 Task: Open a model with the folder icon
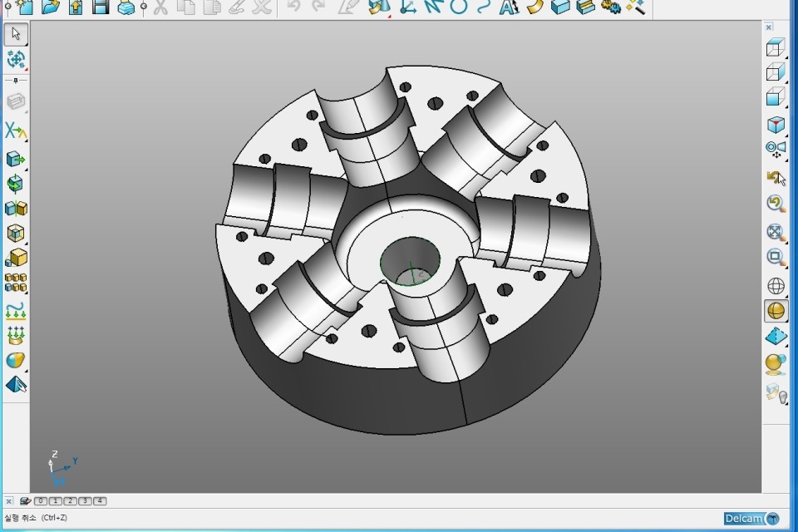(x=51, y=7)
